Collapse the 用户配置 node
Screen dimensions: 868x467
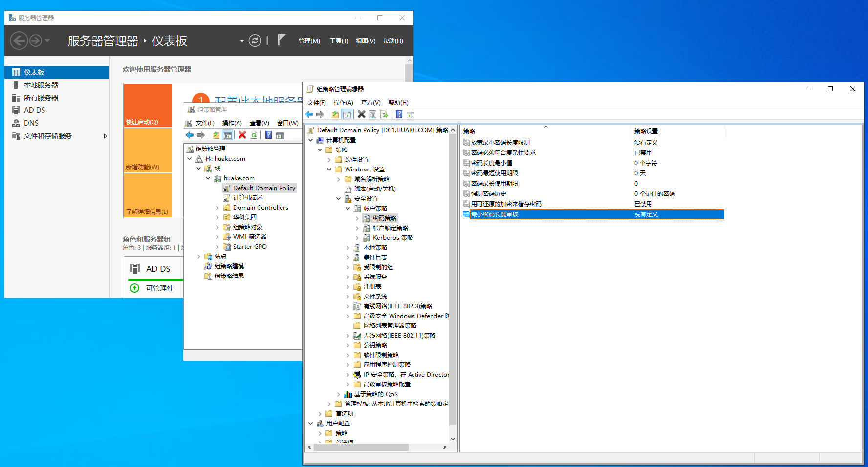click(311, 424)
